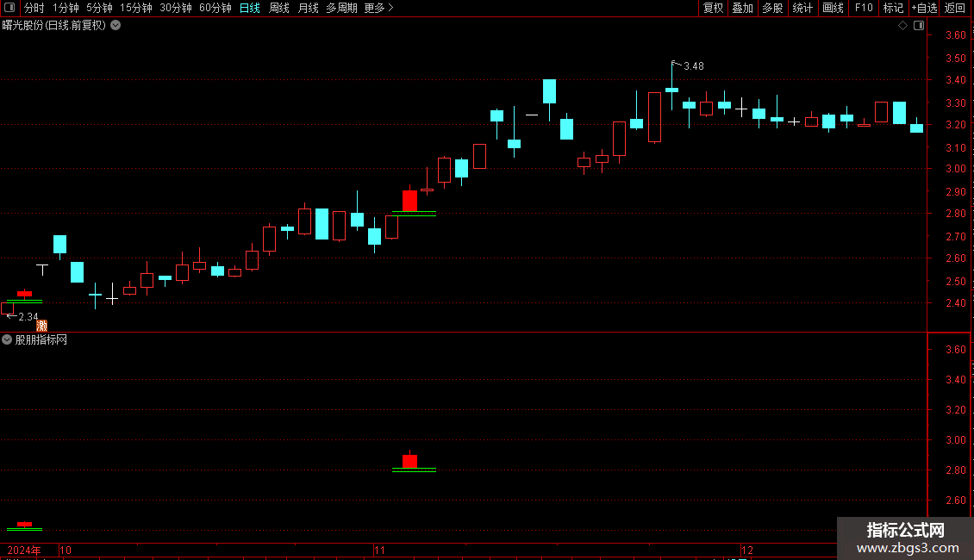974x560 pixels.
Task: Switch to 月线 monthly chart
Action: pyautogui.click(x=308, y=8)
